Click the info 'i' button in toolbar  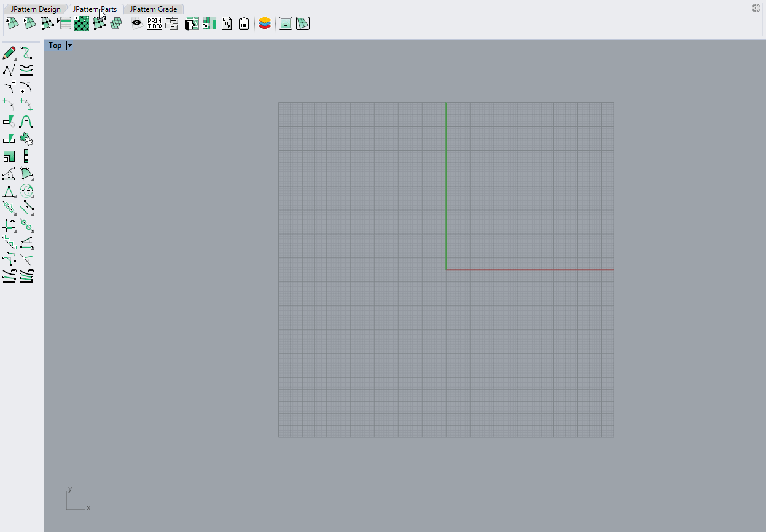click(x=286, y=24)
